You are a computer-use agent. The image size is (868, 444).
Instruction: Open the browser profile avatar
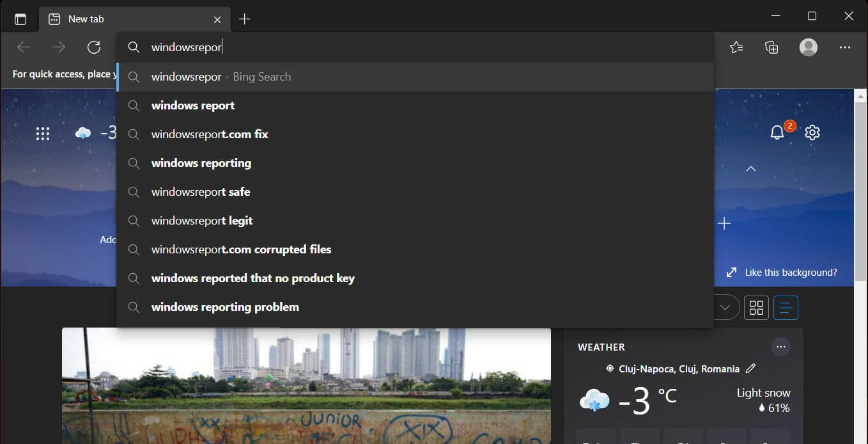[808, 47]
